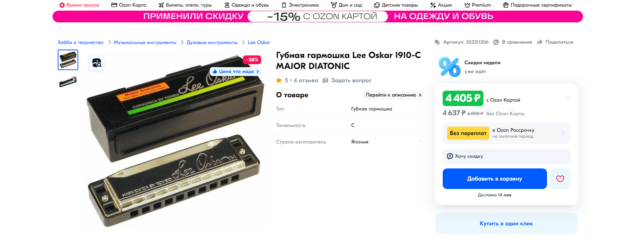Screen dimensions: 644x240
Task: Click Купить в один клик button
Action: point(506,223)
